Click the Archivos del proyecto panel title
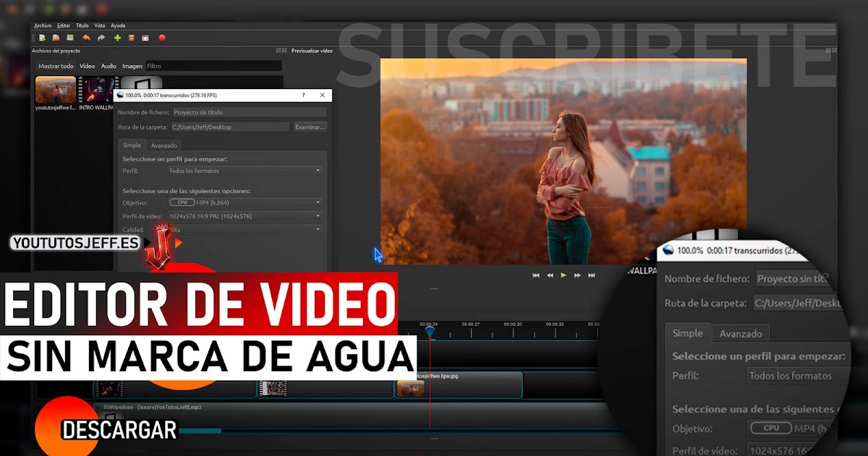 [x=56, y=51]
